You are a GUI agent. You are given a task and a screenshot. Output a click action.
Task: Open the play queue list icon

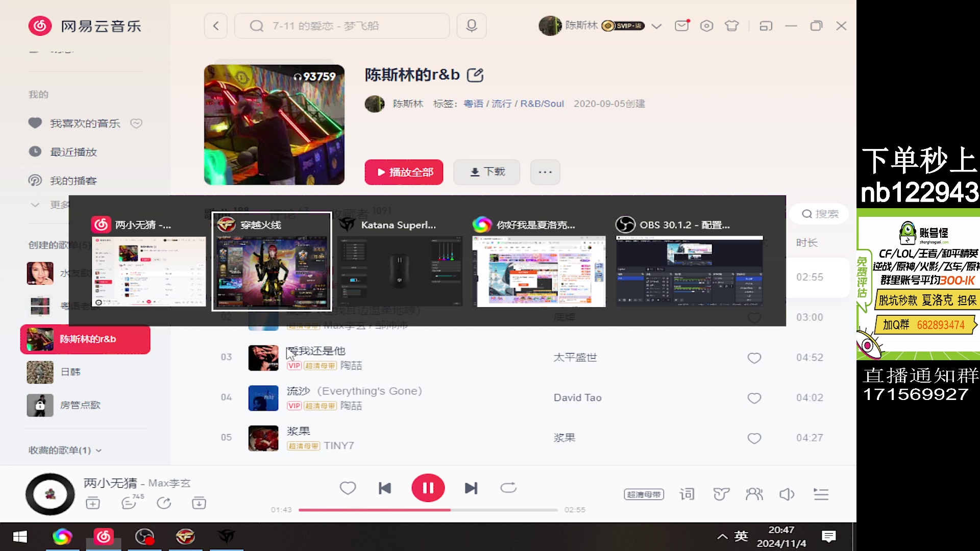pyautogui.click(x=821, y=494)
